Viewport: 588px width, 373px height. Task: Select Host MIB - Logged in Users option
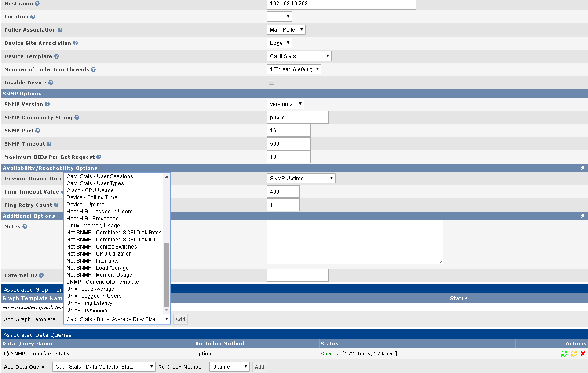(x=113, y=212)
